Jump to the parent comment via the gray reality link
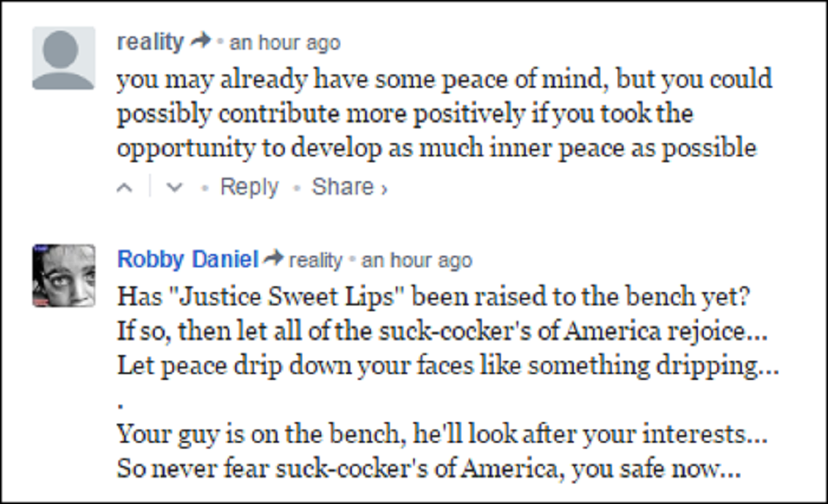Image resolution: width=828 pixels, height=504 pixels. (315, 260)
